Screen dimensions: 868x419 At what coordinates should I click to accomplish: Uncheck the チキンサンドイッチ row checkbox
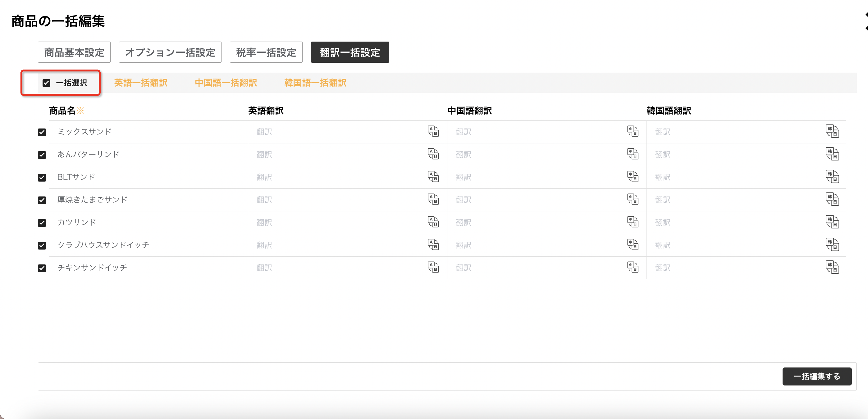(42, 268)
